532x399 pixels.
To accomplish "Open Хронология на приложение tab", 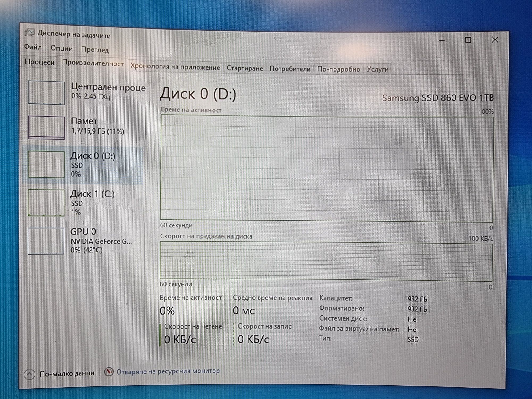I will click(175, 66).
